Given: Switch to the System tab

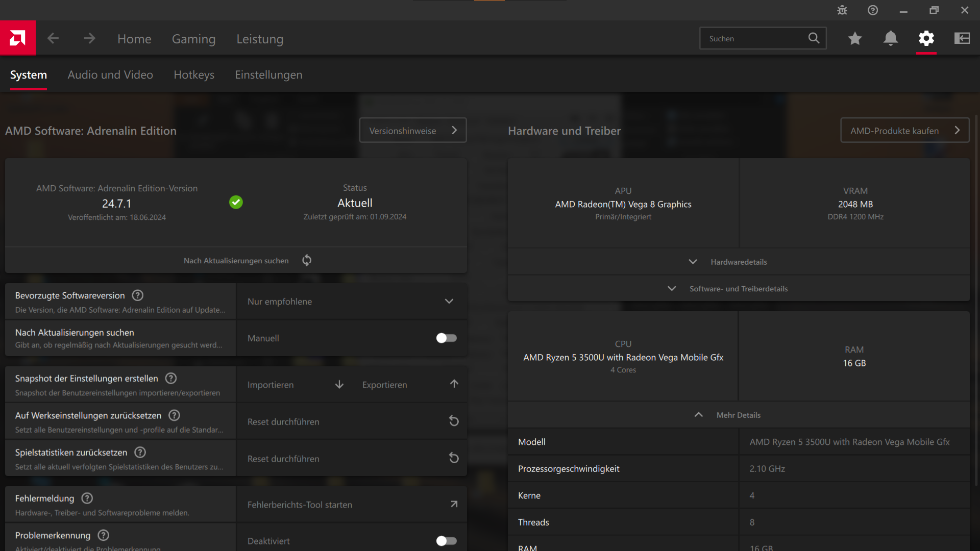Looking at the screenshot, I should (29, 75).
